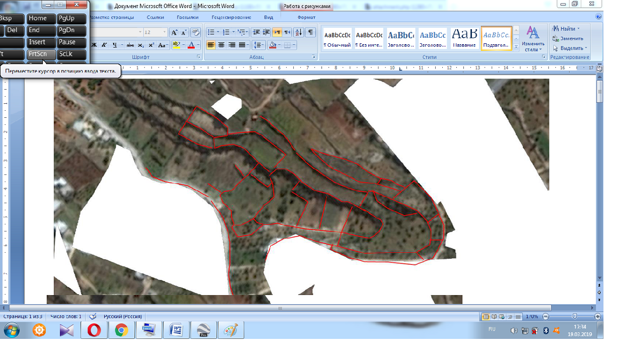Click the superscript x² icon
644x362 pixels.
[151, 45]
